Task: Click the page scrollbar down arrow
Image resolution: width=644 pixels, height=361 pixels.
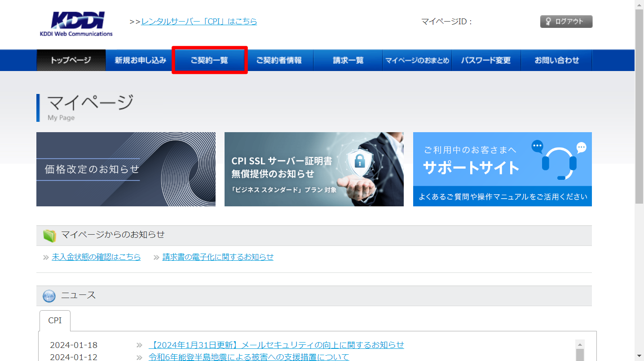Action: point(640,356)
